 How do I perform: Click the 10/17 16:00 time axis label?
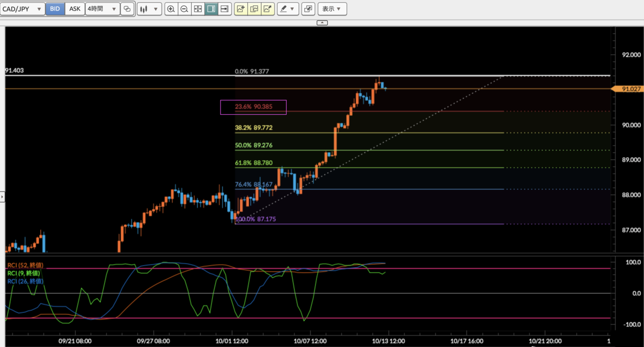point(466,341)
